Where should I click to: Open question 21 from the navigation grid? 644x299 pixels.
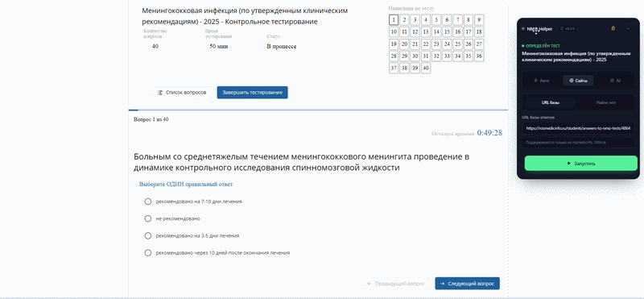[415, 44]
